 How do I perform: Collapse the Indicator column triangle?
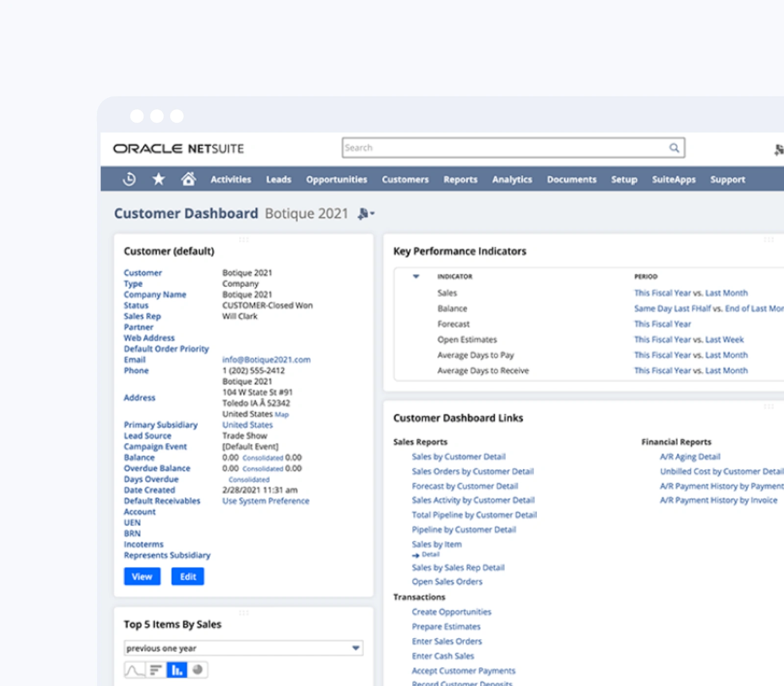click(416, 276)
